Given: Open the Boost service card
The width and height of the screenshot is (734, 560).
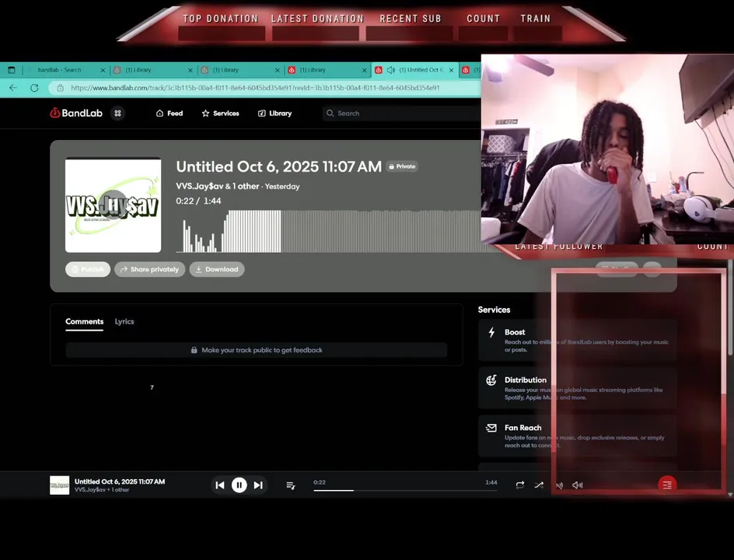Looking at the screenshot, I should (578, 341).
